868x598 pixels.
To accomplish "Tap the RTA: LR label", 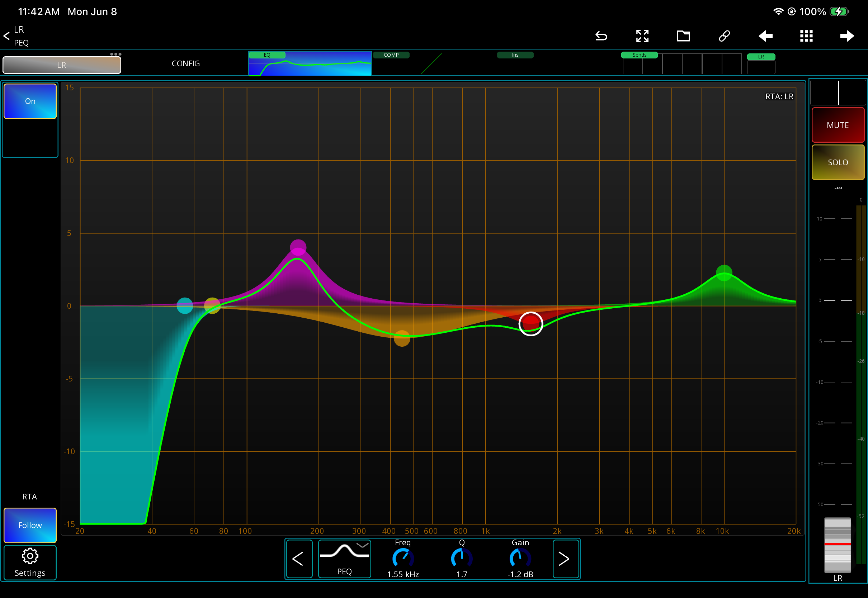I will pyautogui.click(x=779, y=97).
